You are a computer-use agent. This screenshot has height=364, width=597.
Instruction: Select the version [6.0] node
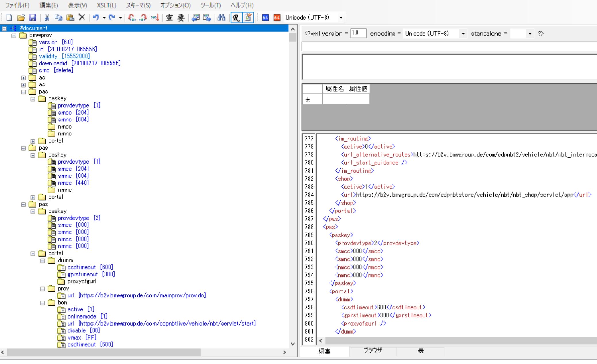click(56, 42)
